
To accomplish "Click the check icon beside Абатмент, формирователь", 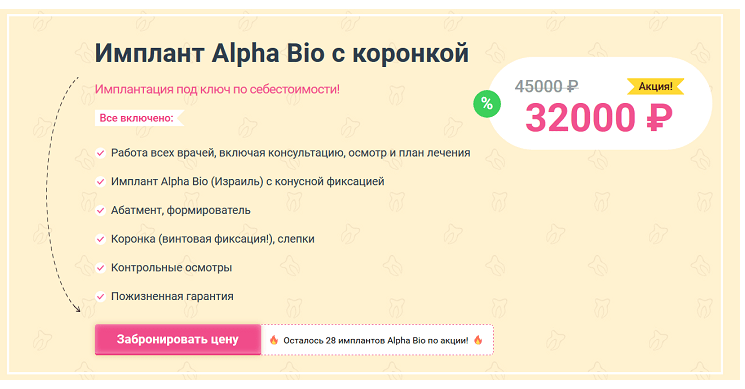I will [100, 210].
